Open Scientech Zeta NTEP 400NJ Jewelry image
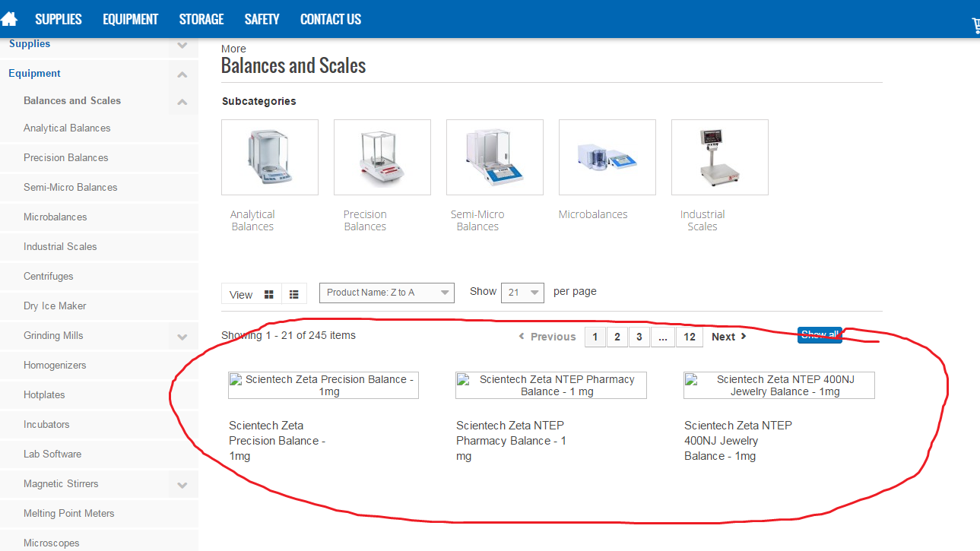 pyautogui.click(x=779, y=385)
